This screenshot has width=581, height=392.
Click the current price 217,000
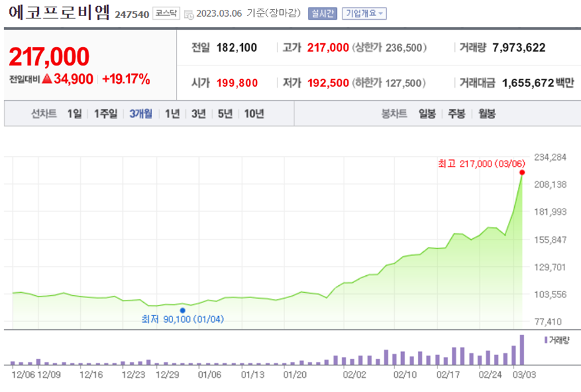pos(49,56)
